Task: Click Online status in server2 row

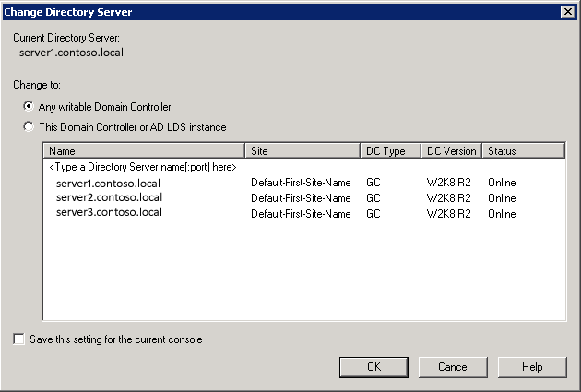Action: (x=502, y=198)
